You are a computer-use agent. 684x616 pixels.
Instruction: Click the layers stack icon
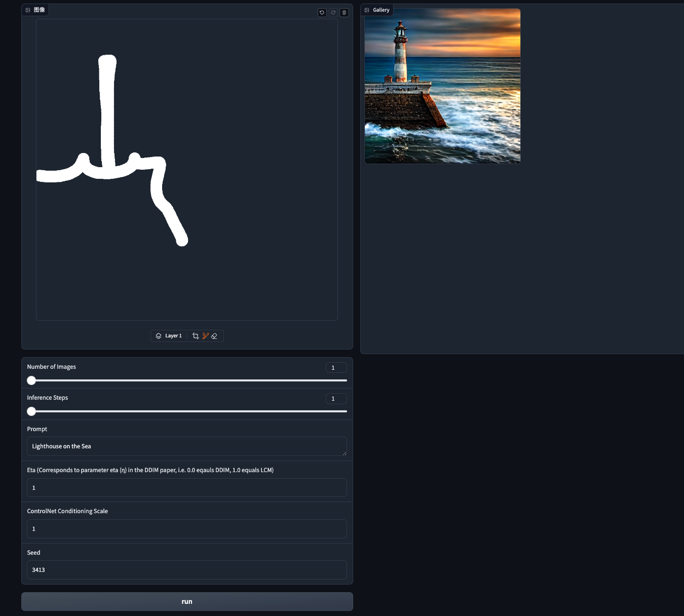pos(159,336)
